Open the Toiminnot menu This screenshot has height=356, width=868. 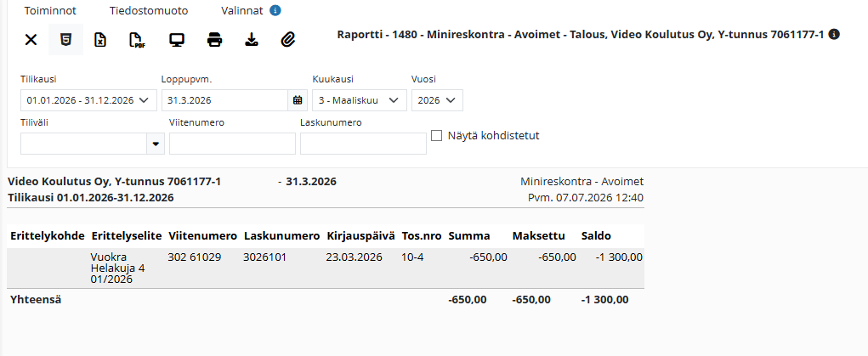click(x=50, y=11)
